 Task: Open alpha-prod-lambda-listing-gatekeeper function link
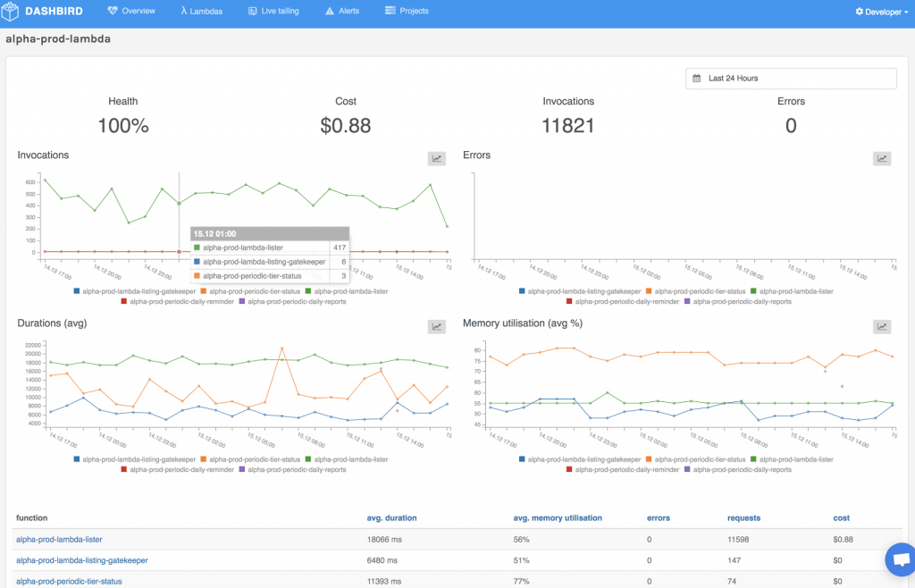81,560
